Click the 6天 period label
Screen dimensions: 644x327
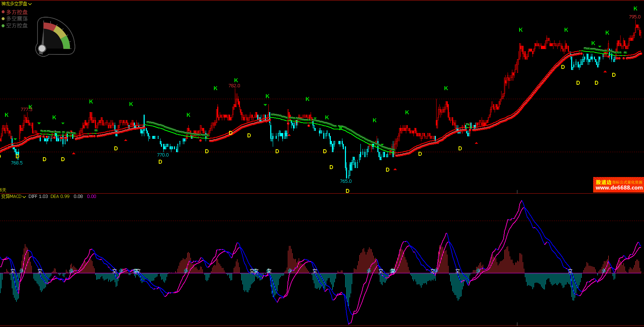pyautogui.click(x=3, y=190)
